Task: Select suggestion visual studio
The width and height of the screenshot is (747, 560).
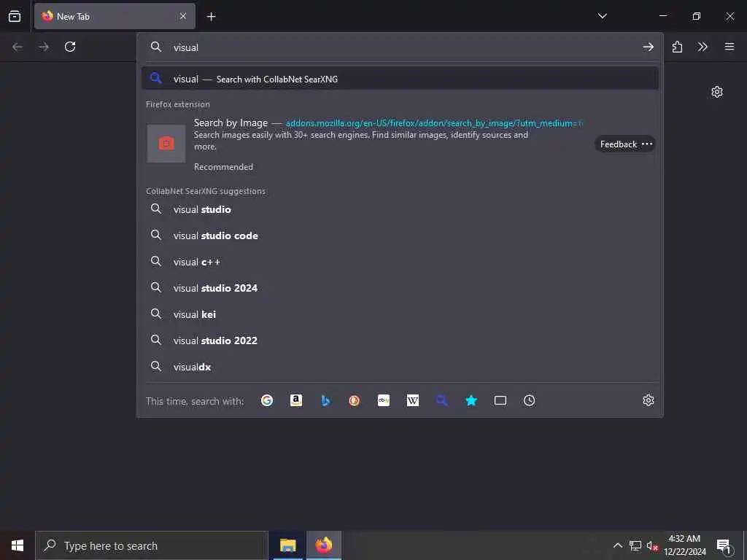Action: pyautogui.click(x=400, y=209)
